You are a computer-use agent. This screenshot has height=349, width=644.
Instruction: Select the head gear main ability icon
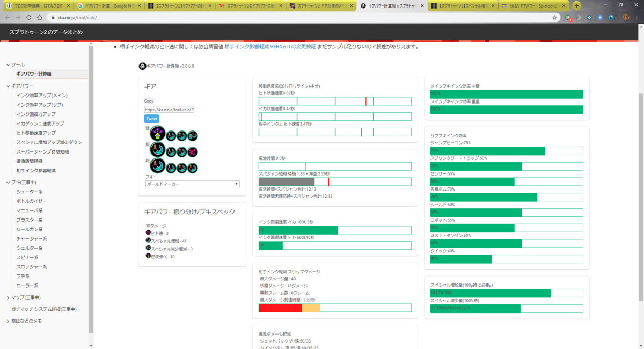click(x=157, y=134)
